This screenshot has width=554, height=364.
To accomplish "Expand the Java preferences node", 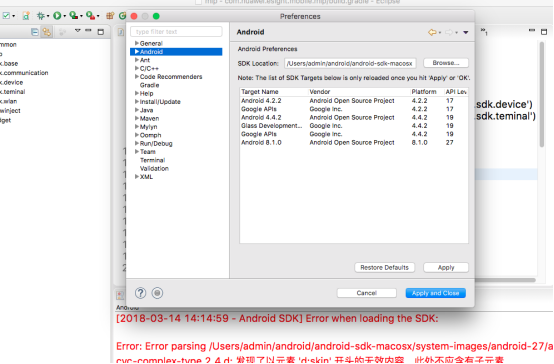I will 137,110.
